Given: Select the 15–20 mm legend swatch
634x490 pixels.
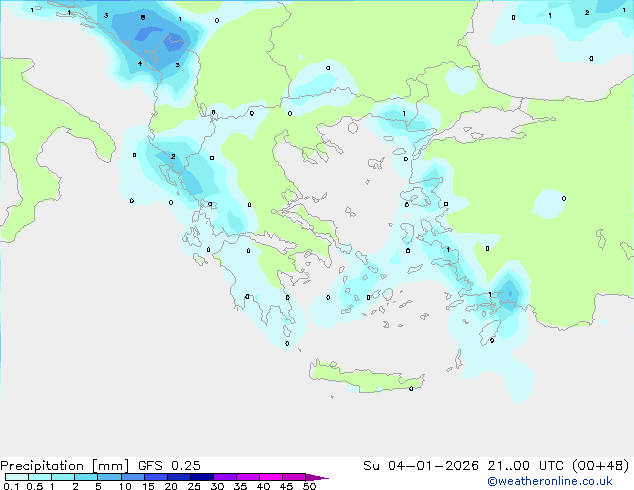Looking at the screenshot, I should point(155,477).
